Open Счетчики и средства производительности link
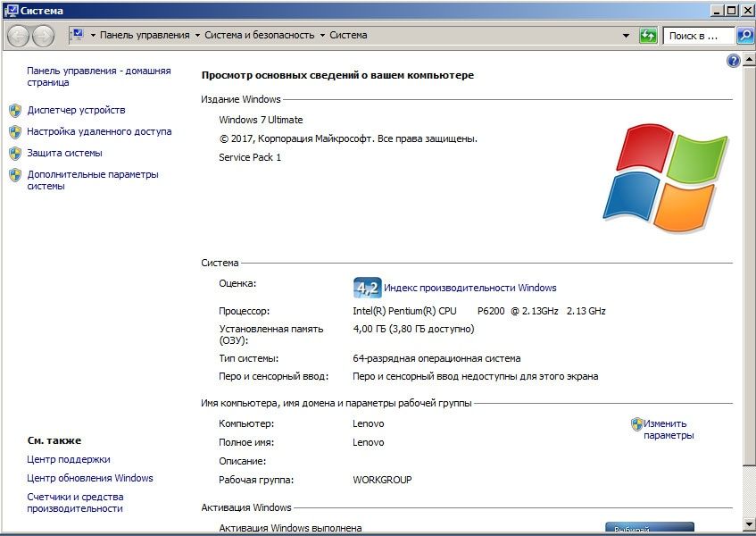756x536 pixels. (x=75, y=503)
